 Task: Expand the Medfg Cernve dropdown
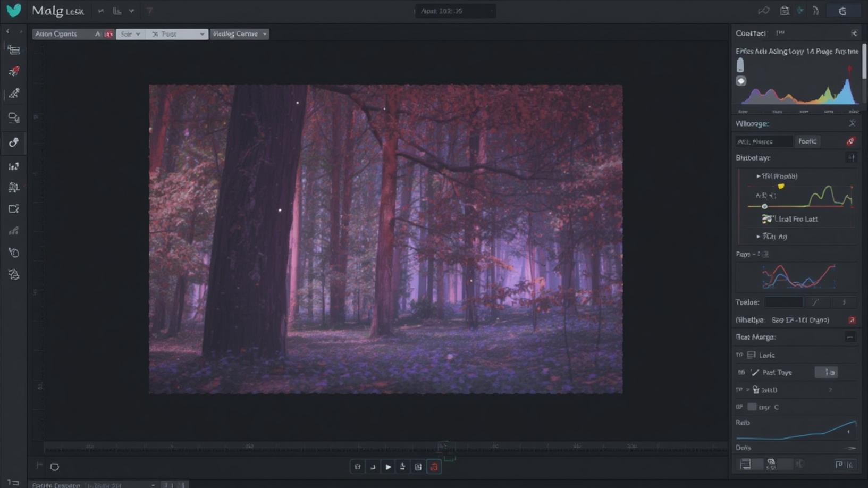(x=240, y=33)
